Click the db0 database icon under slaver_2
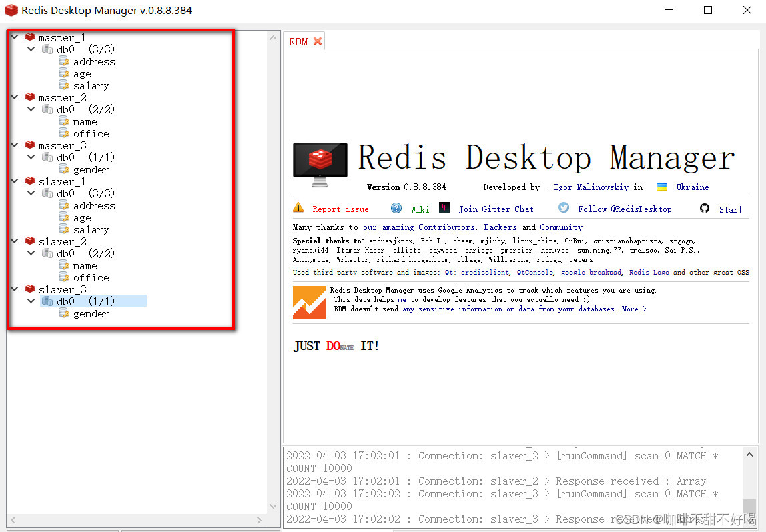The width and height of the screenshot is (766, 532). coord(47,253)
